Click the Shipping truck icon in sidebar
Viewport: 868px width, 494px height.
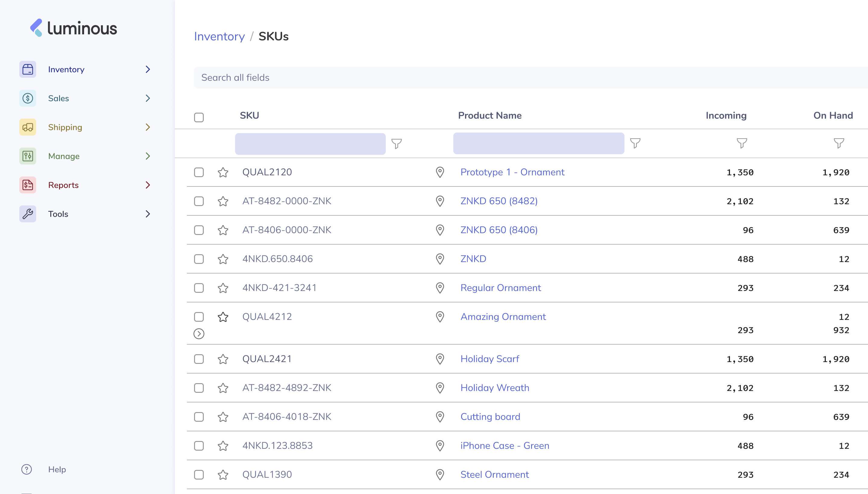point(27,127)
